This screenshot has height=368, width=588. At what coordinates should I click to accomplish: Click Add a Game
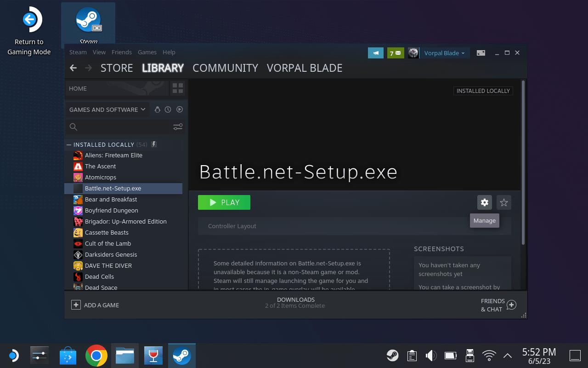(95, 305)
